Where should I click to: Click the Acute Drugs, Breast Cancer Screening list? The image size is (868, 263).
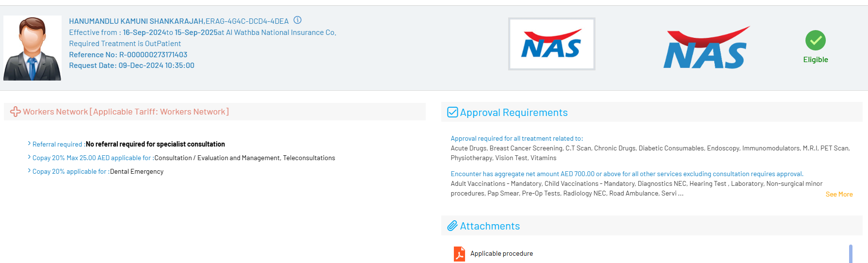tap(650, 153)
